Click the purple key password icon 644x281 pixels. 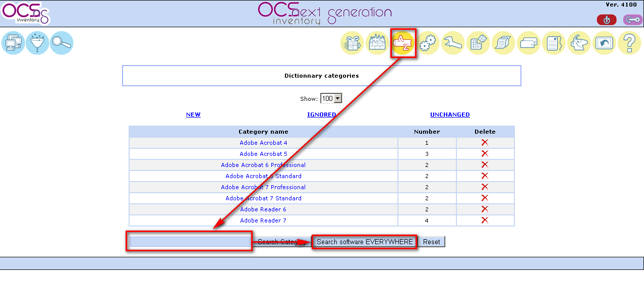pos(633,20)
